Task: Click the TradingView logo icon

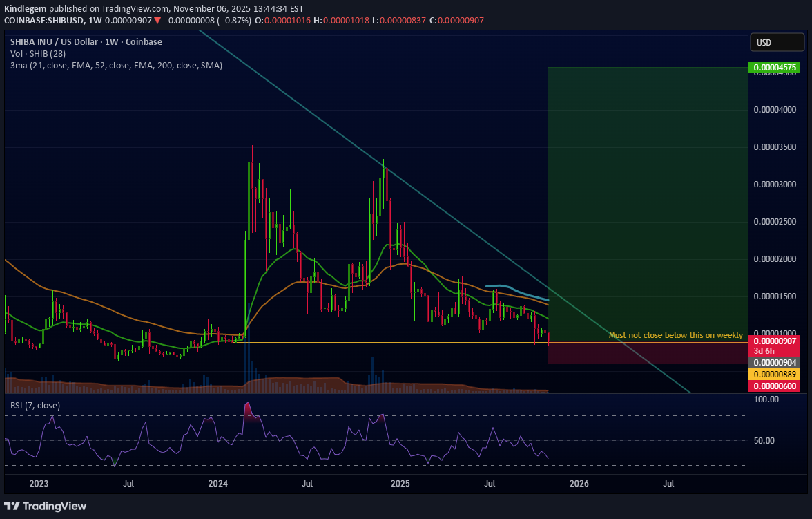Action: 12,506
